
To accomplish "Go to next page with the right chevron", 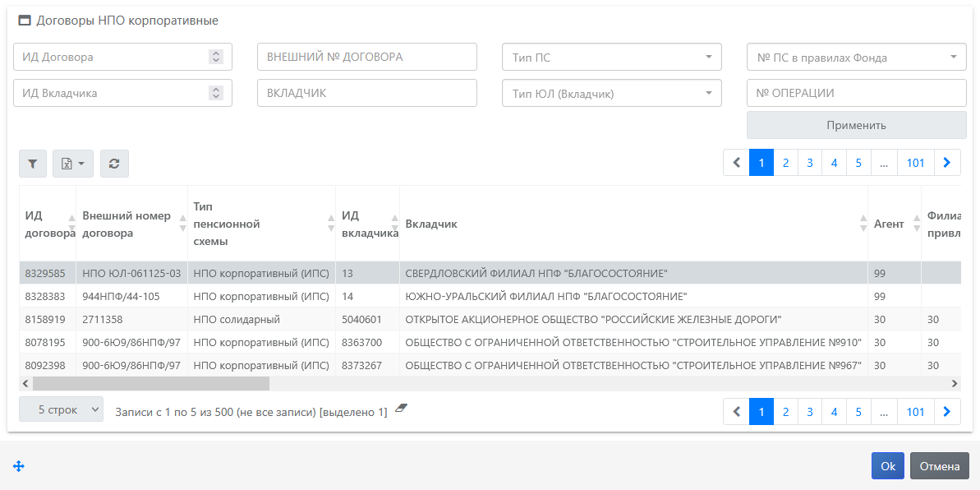I will coord(947,162).
